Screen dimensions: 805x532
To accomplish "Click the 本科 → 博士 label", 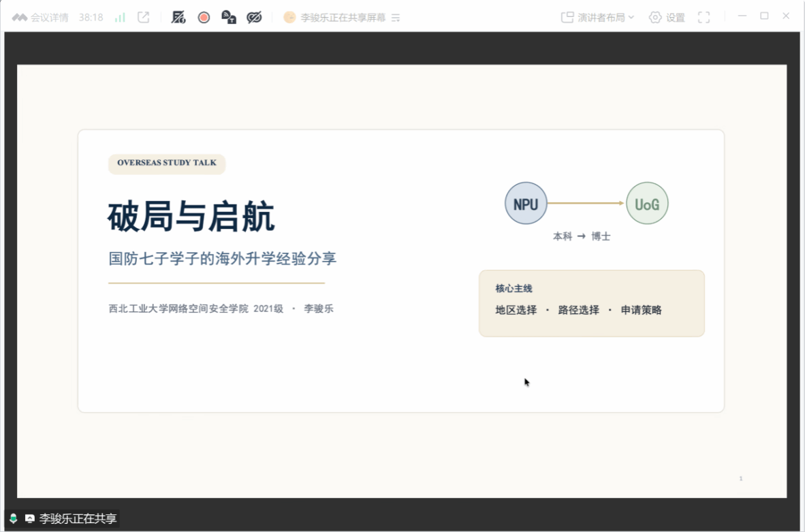I will coord(582,236).
